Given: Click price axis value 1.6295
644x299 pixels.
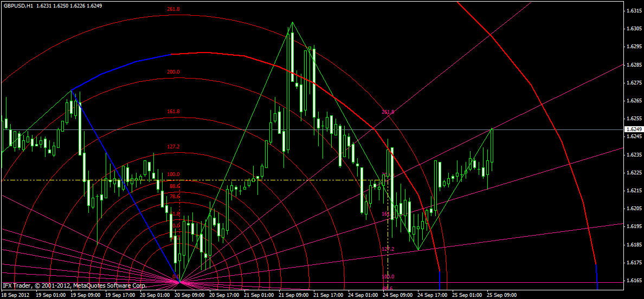Looking at the screenshot, I should coord(634,47).
